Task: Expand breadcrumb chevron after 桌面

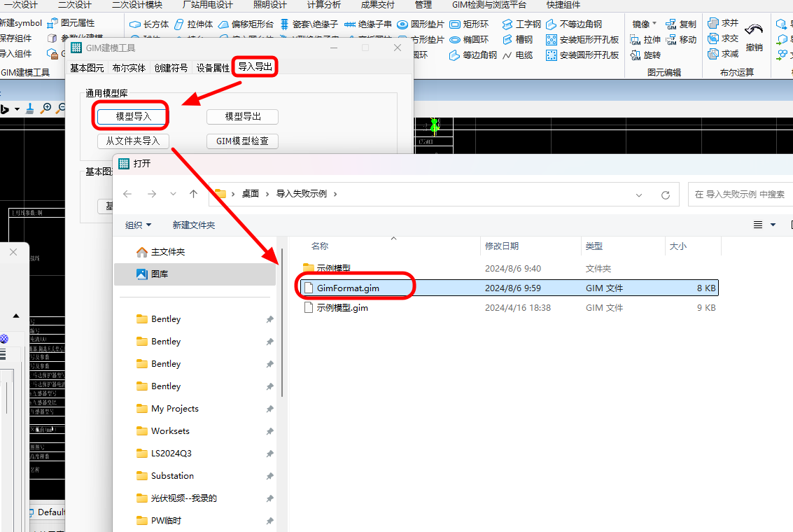Action: click(x=267, y=194)
